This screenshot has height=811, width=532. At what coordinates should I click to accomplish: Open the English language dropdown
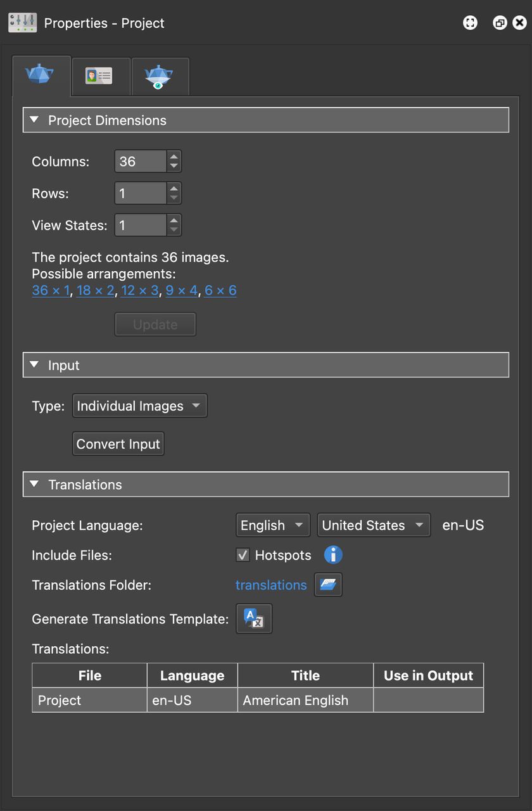coord(272,525)
